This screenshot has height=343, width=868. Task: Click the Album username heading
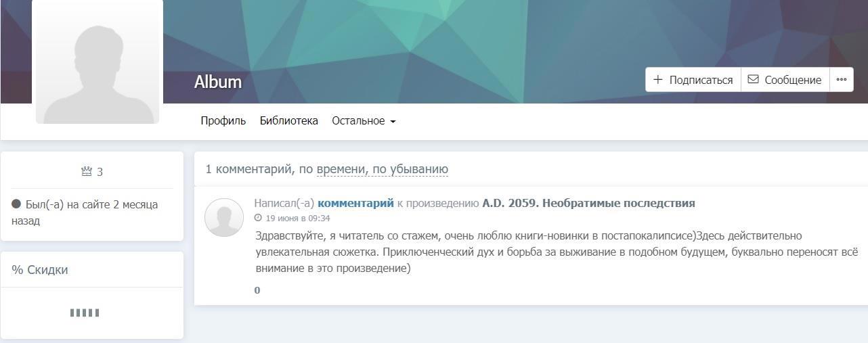(x=217, y=82)
